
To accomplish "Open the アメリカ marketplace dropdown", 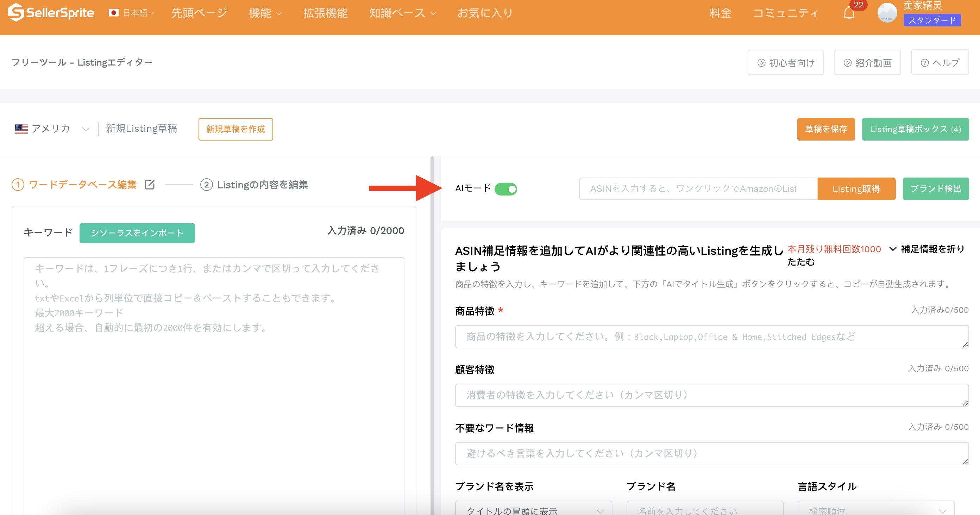I will tap(52, 129).
